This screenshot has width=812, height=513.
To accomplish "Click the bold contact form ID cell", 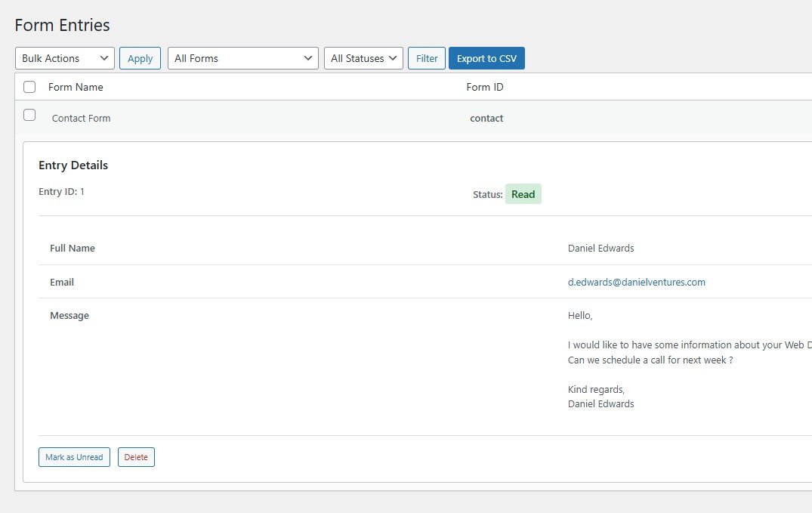I will coord(486,119).
